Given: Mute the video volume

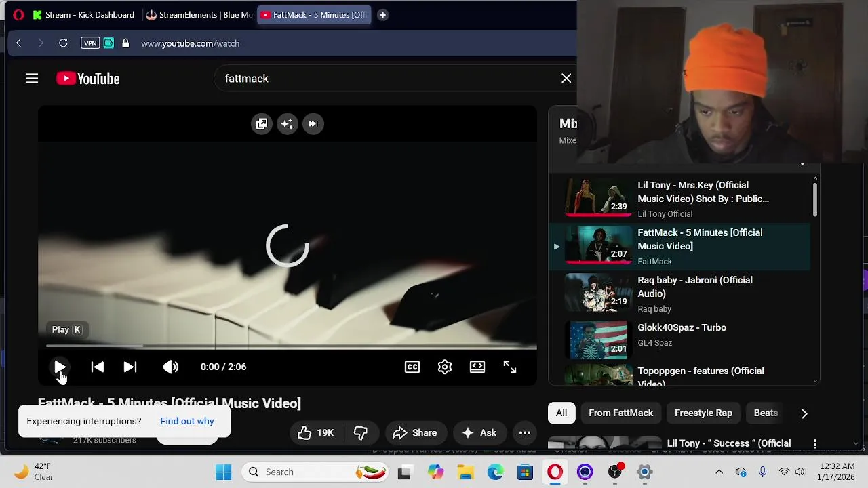Looking at the screenshot, I should pos(171,367).
